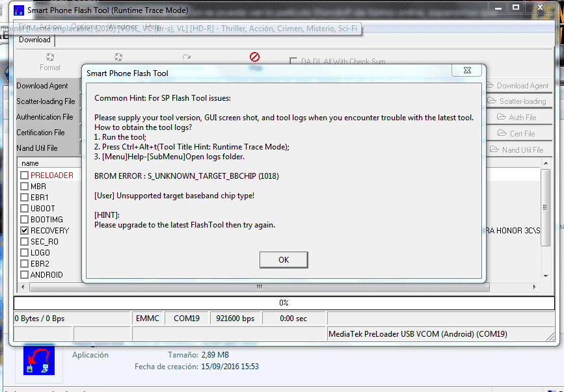Check the LOGO partition box
Screen dimensions: 564x392
pos(25,253)
